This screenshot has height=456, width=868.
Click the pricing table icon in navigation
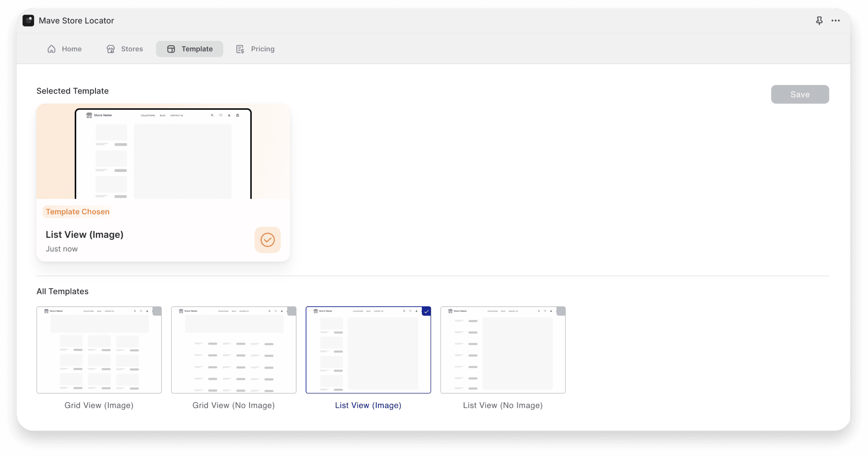240,49
